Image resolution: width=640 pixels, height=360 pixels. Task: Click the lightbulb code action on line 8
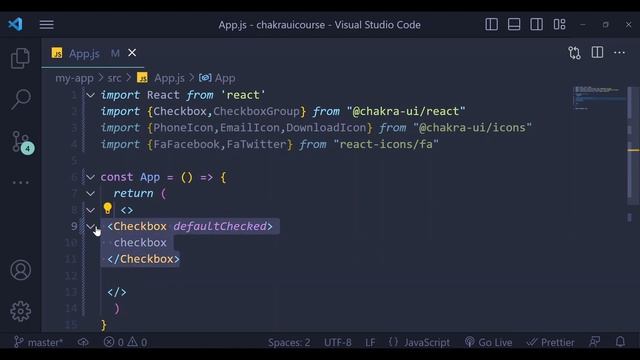pyautogui.click(x=108, y=209)
